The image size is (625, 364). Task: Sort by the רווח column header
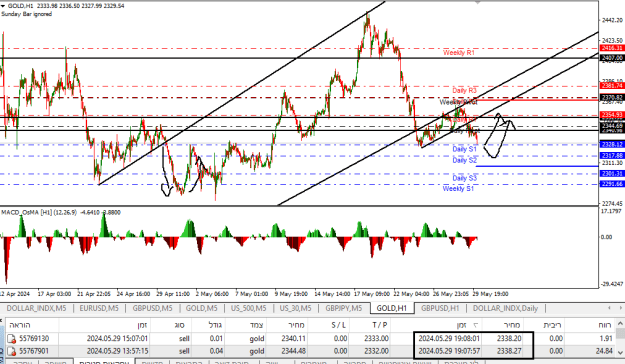605,325
